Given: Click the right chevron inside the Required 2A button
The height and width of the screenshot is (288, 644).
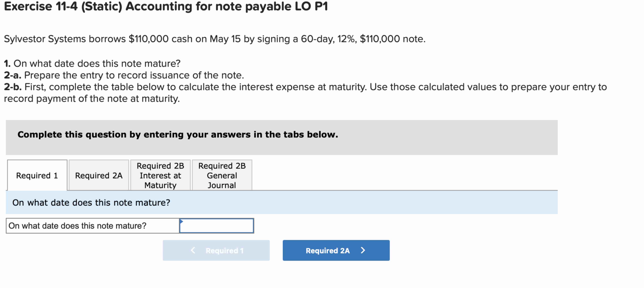Looking at the screenshot, I should tap(364, 250).
